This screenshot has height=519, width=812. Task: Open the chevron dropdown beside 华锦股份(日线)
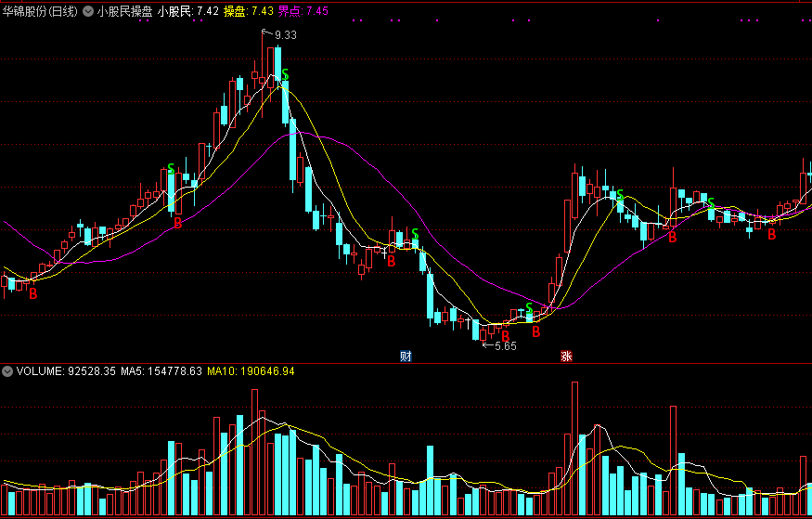(88, 11)
